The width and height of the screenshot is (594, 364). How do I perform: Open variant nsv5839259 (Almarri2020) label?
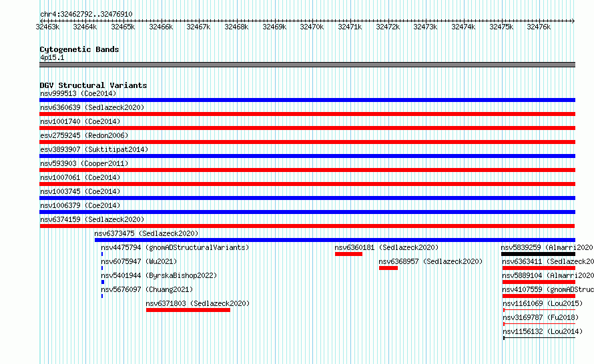(x=547, y=247)
